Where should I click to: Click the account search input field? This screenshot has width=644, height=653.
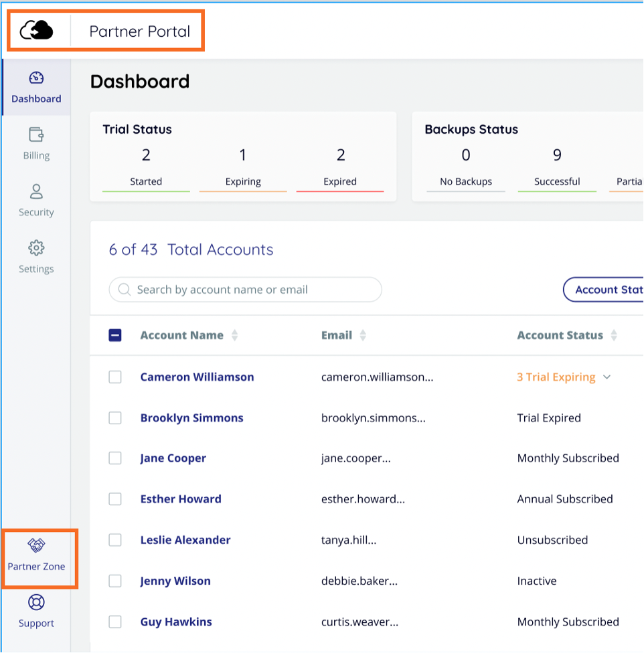coord(246,290)
